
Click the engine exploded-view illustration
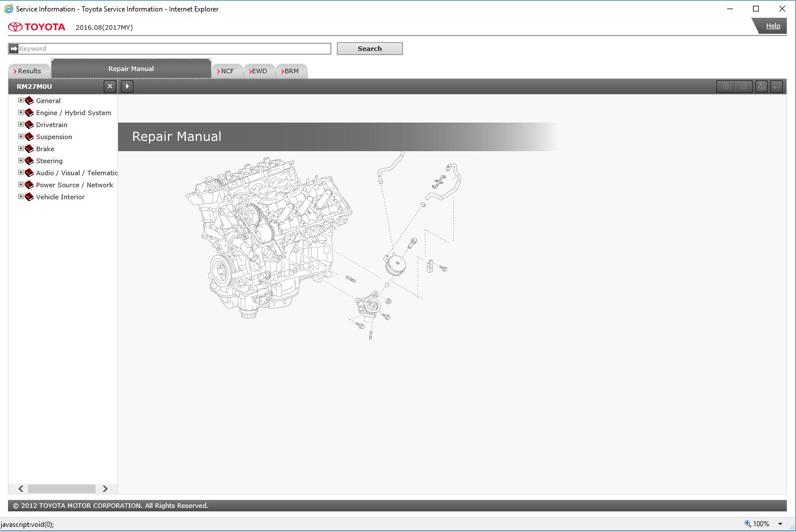click(324, 246)
